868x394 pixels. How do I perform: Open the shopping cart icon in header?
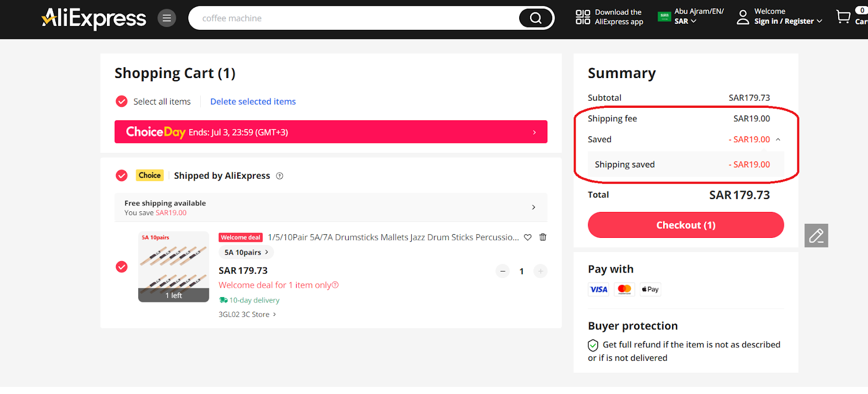pyautogui.click(x=844, y=17)
